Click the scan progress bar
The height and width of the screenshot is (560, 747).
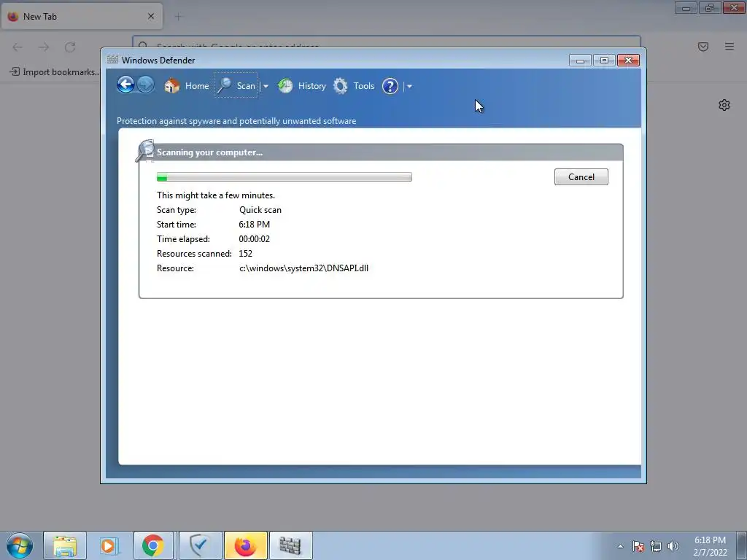[x=285, y=177]
